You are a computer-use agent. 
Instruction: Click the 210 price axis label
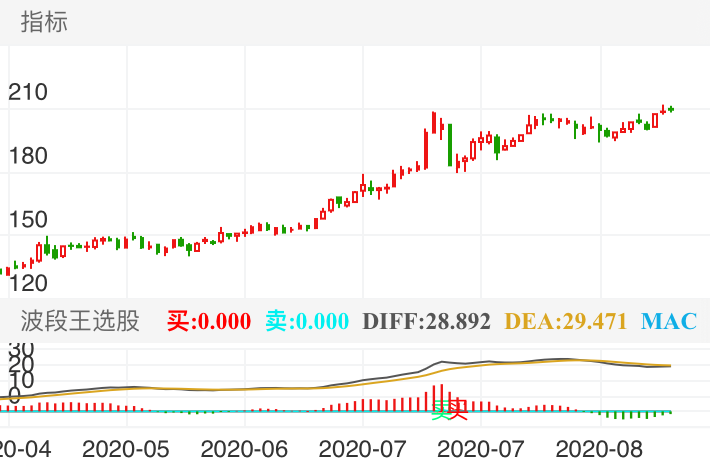27,93
